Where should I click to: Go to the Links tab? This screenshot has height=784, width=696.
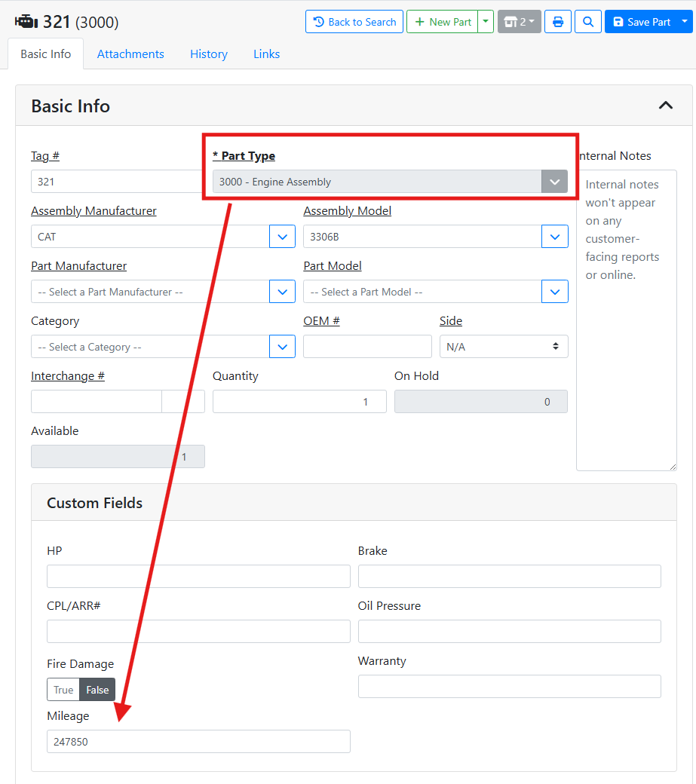tap(266, 54)
